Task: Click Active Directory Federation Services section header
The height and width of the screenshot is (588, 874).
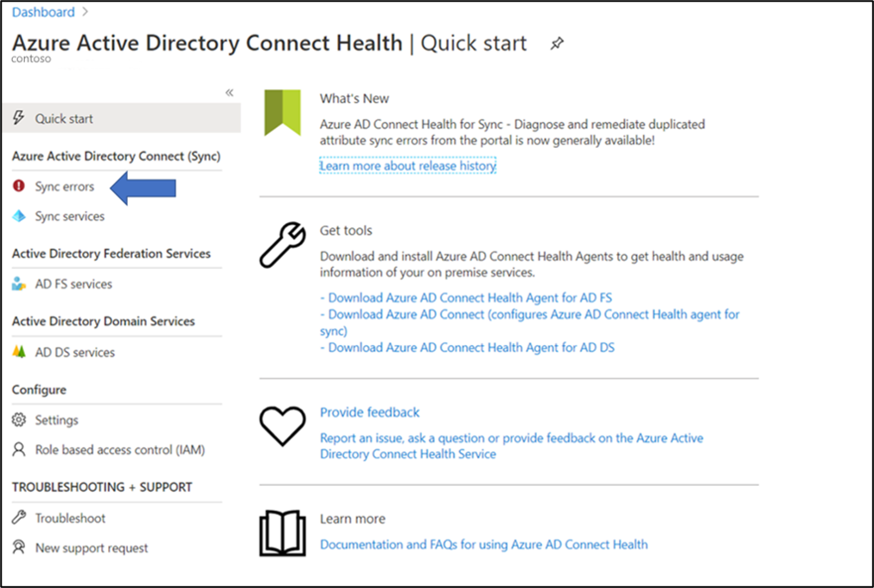Action: click(112, 253)
